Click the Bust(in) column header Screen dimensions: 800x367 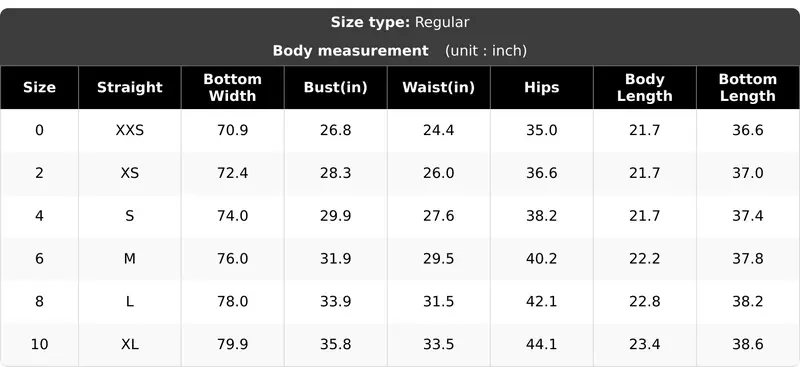pyautogui.click(x=336, y=87)
